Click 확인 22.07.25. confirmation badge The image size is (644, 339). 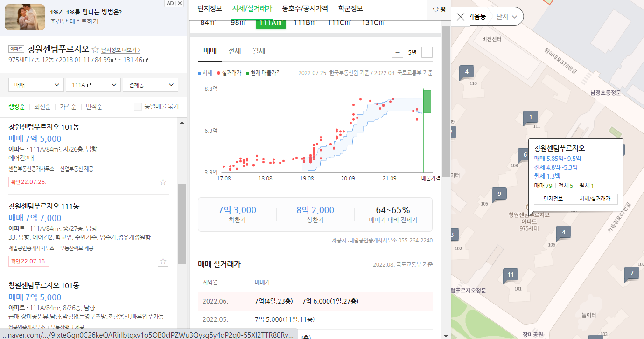[28, 182]
